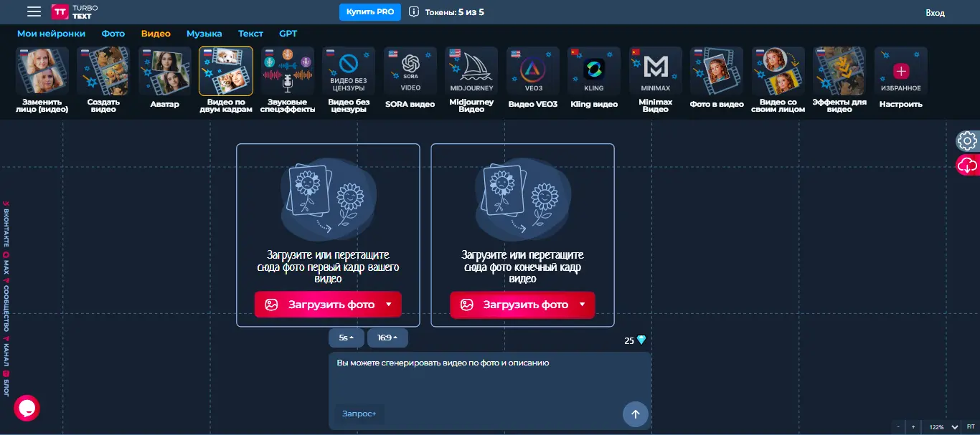This screenshot has height=435, width=980.
Task: Select the Midjourney video tool icon
Action: (x=471, y=72)
